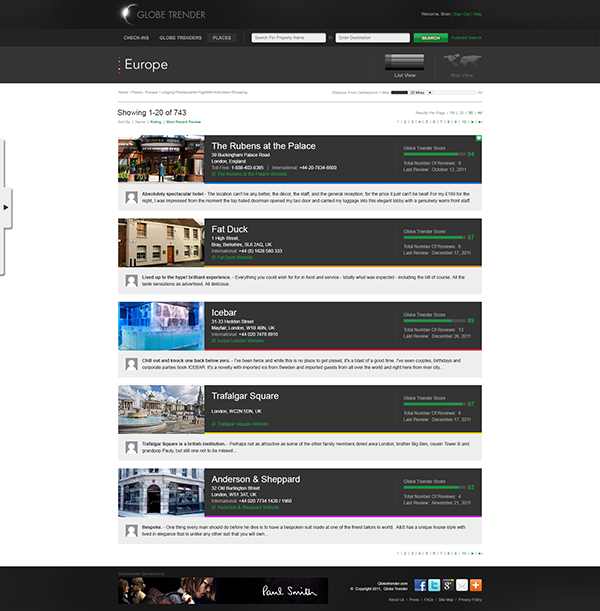Open the GLOBE TRENDERS menu
Image resolution: width=600 pixels, height=611 pixels.
[181, 38]
